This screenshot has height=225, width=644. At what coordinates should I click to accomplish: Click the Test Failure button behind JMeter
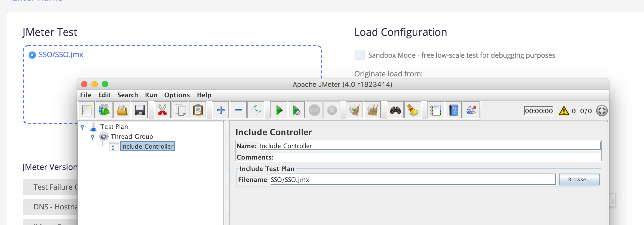[50, 187]
